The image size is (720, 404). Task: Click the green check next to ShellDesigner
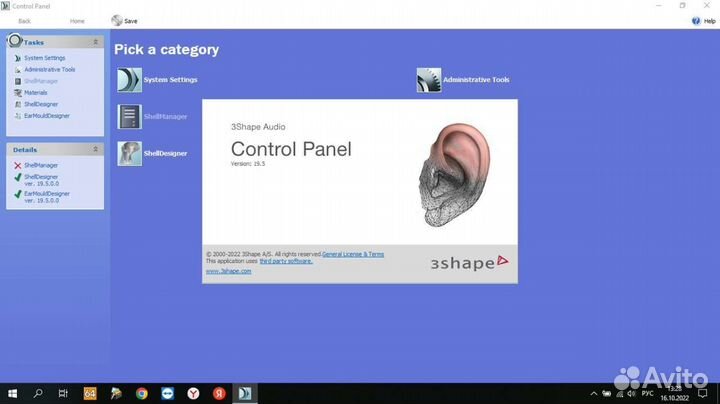[x=17, y=177]
